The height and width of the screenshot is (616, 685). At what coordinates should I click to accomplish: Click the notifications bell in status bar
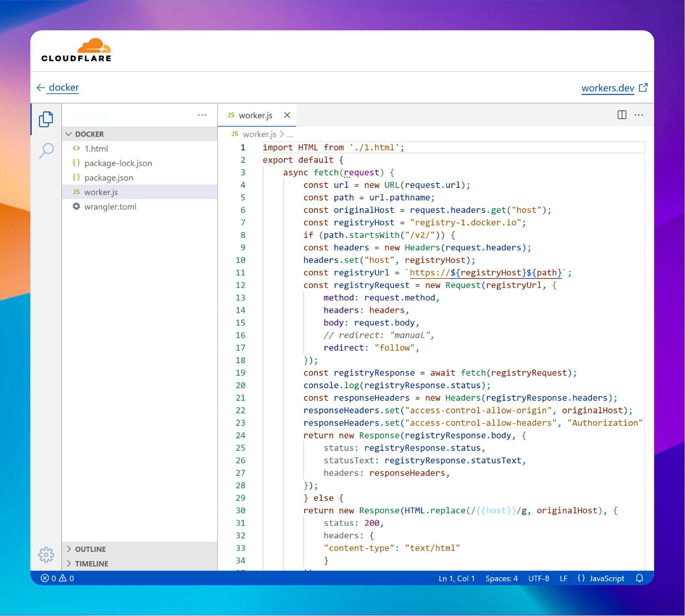click(x=639, y=579)
